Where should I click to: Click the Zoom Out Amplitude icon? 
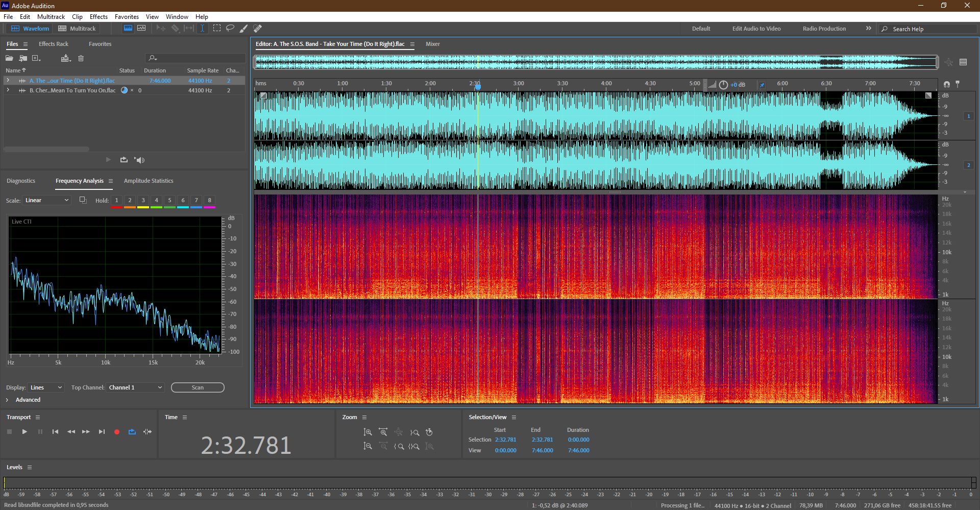[x=367, y=446]
